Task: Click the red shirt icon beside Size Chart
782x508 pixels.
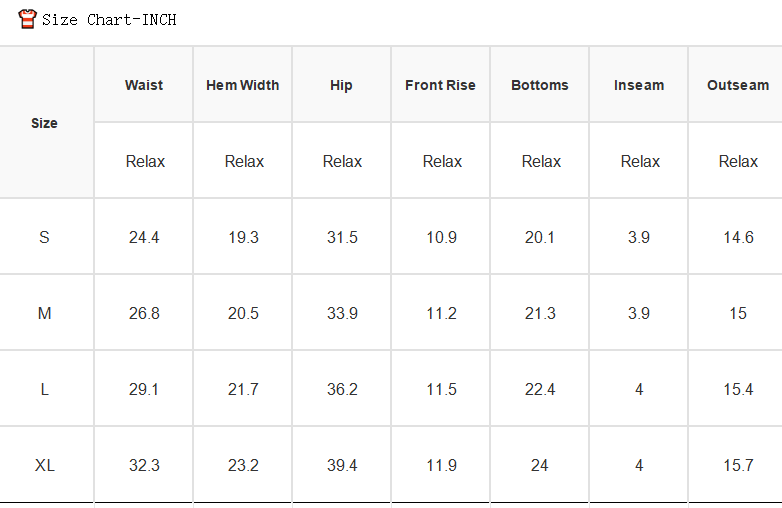Action: pyautogui.click(x=27, y=19)
